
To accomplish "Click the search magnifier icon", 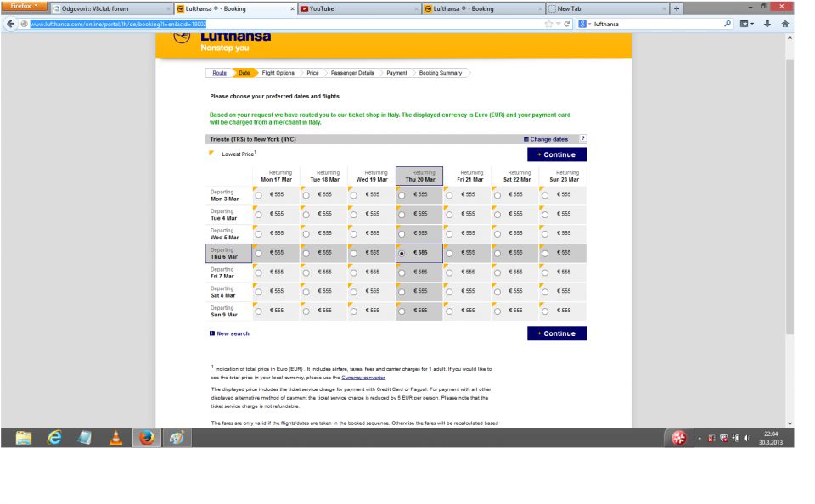I will coord(728,24).
